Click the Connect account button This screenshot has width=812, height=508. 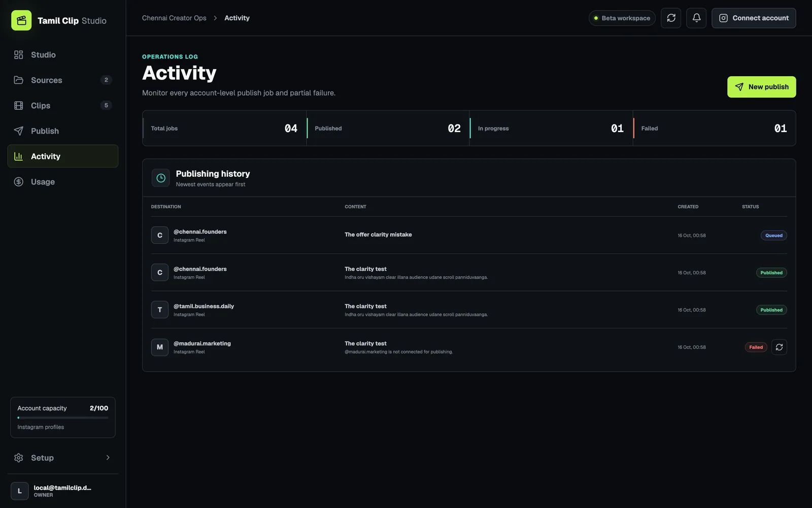pos(754,18)
